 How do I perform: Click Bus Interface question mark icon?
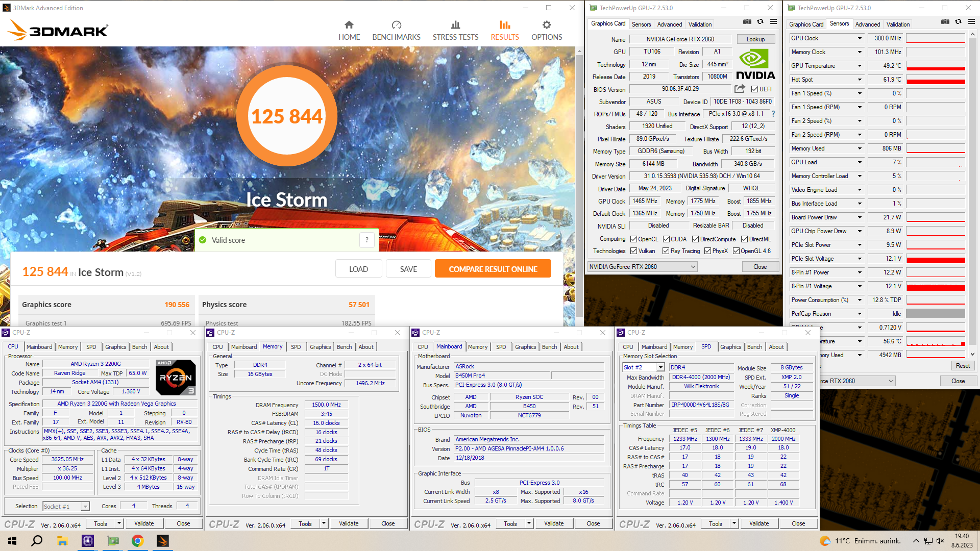click(x=773, y=114)
